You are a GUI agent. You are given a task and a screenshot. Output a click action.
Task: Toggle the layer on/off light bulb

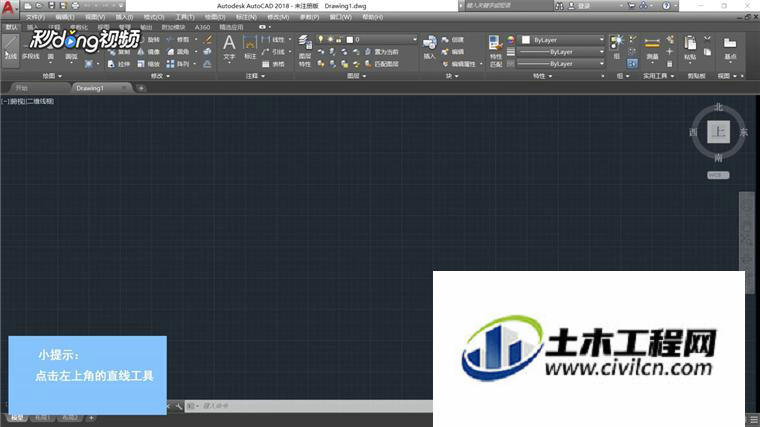[x=320, y=39]
